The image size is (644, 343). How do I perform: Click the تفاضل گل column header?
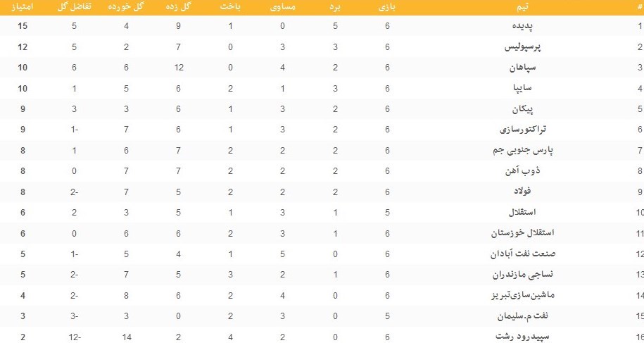(73, 7)
